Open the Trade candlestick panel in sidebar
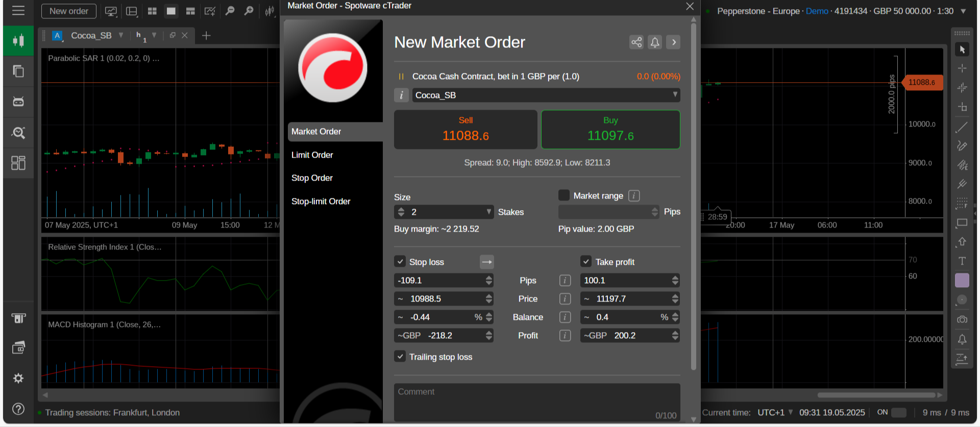Image resolution: width=980 pixels, height=427 pixels. tap(18, 40)
